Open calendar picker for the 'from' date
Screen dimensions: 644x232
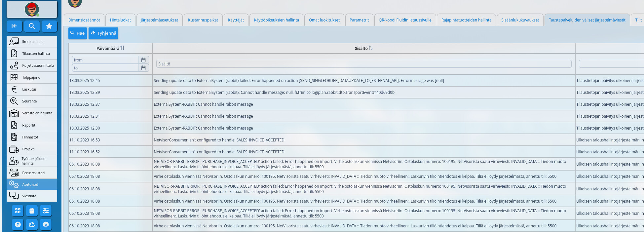click(143, 60)
